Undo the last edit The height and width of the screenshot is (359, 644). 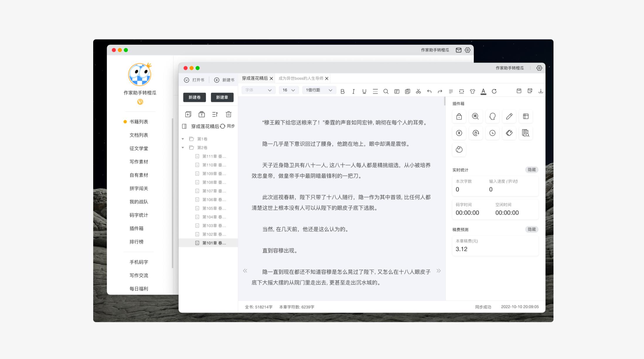click(429, 91)
